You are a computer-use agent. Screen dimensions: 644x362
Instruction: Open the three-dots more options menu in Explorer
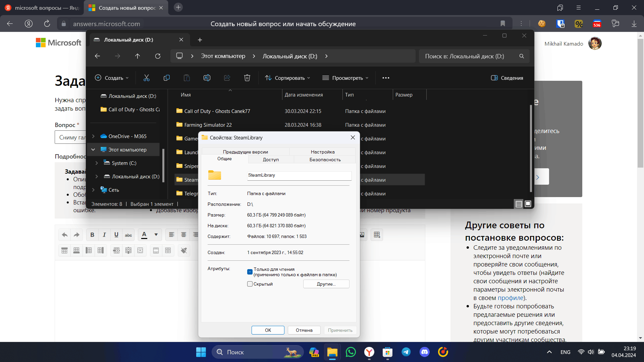coord(386,78)
